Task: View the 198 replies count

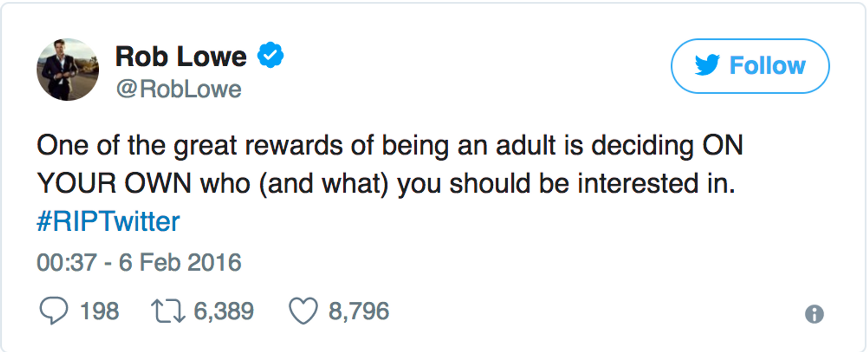Action: (100, 311)
